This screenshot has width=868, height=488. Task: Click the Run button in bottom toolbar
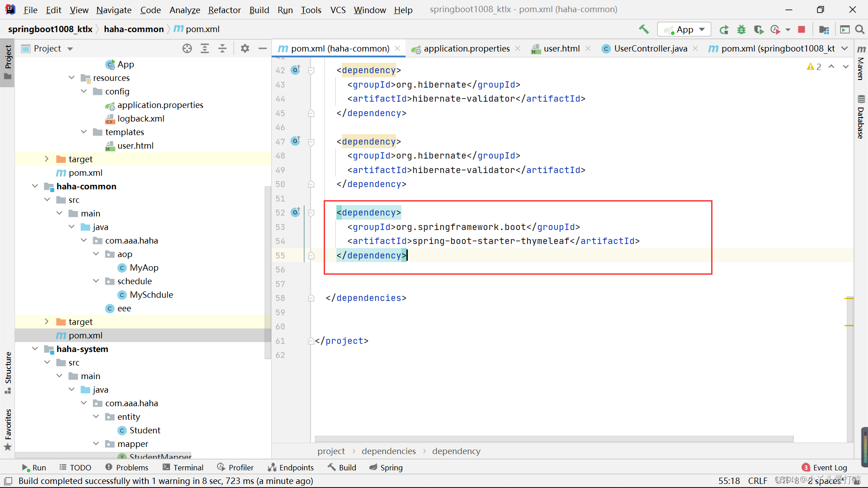[x=33, y=467]
